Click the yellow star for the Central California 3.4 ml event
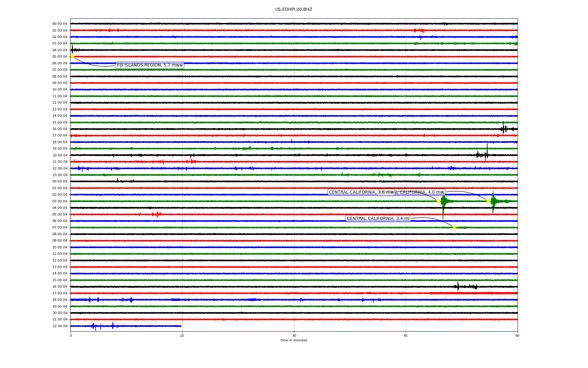Image resolution: width=588 pixels, height=368 pixels. pyautogui.click(x=454, y=227)
